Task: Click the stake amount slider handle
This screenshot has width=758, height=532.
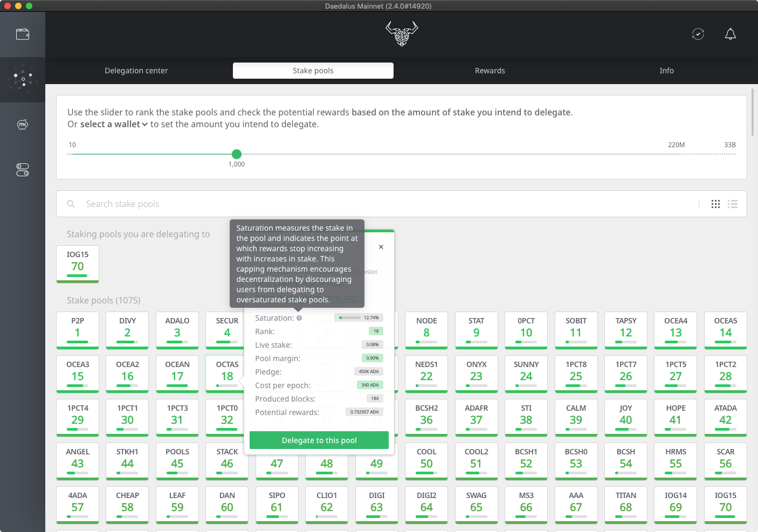Action: (x=237, y=154)
